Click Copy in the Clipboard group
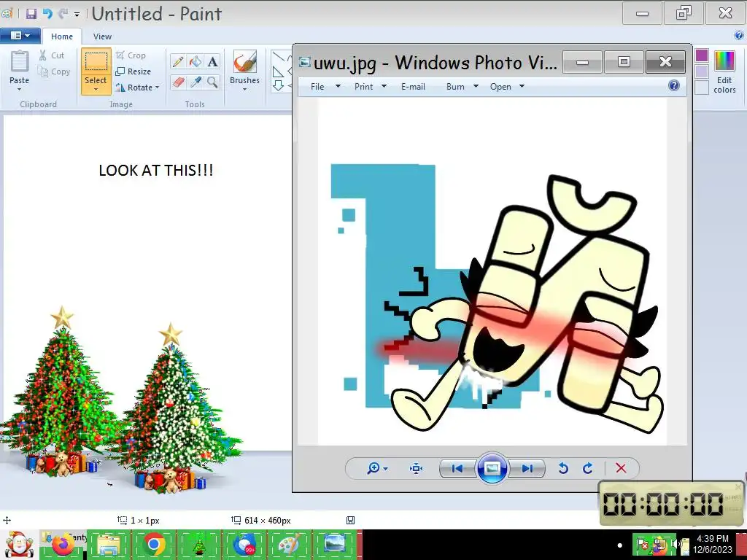 [x=54, y=71]
